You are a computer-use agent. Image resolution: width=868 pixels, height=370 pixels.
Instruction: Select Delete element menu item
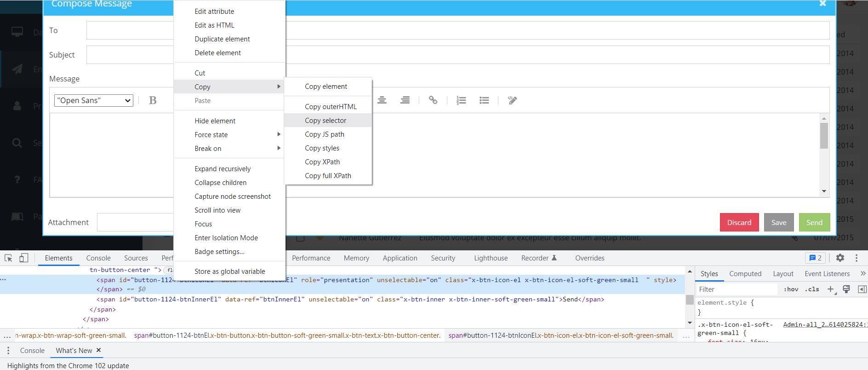[229, 53]
